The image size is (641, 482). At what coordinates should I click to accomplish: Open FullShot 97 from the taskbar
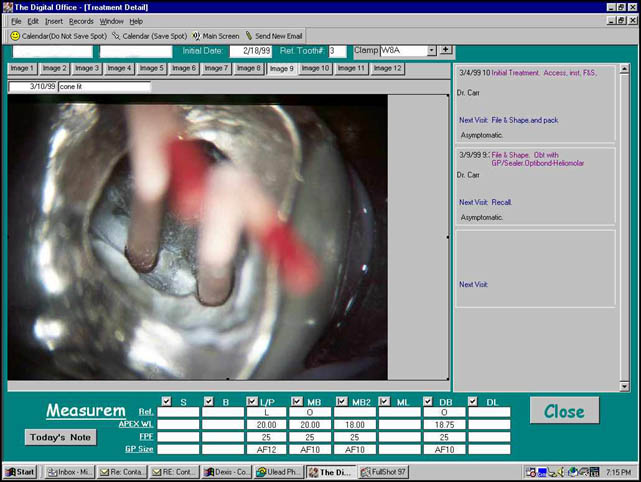384,472
